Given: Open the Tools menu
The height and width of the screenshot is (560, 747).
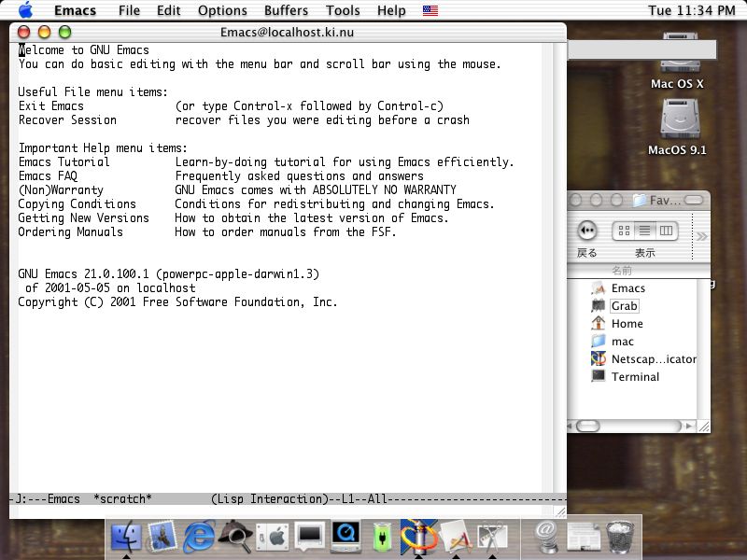Looking at the screenshot, I should pos(343,10).
